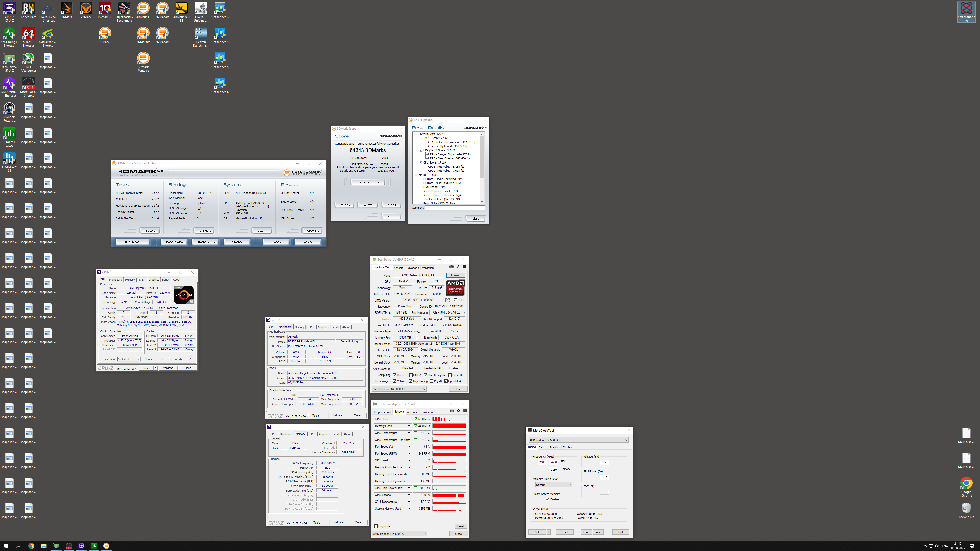Open the BenchMate desktop shortcut
Viewport: 980px width, 551px height.
pos(29,10)
